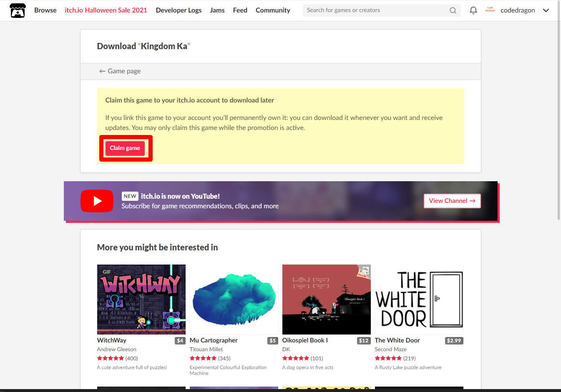The width and height of the screenshot is (561, 392).
Task: Open the WitchWay thumbnail
Action: (141, 300)
